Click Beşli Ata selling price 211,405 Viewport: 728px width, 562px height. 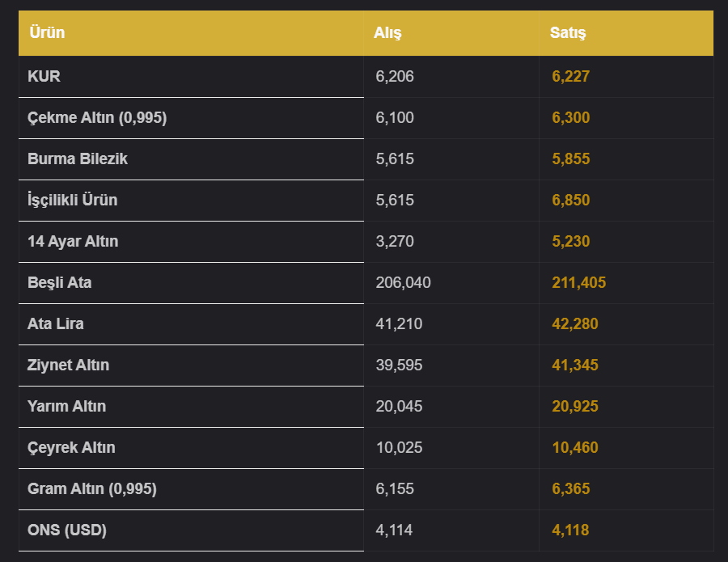pos(578,283)
